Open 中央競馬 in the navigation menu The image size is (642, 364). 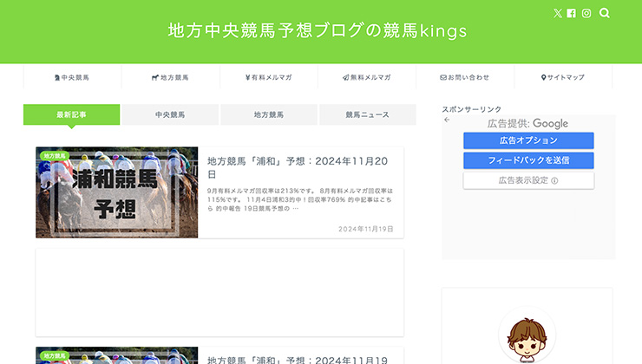(x=72, y=77)
